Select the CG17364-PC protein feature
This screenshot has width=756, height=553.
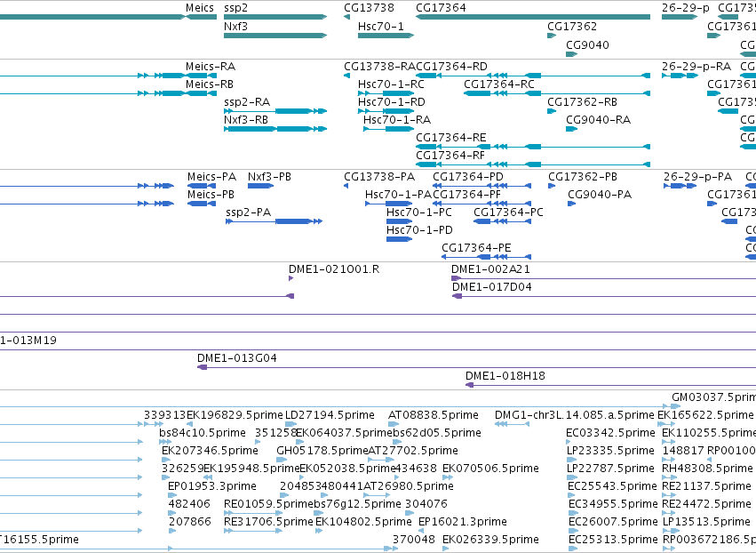[x=503, y=221]
